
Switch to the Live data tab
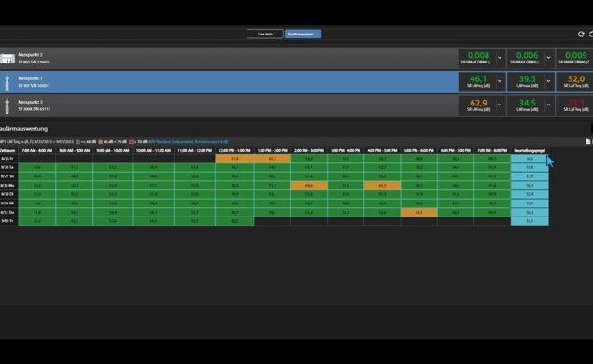[x=264, y=34]
